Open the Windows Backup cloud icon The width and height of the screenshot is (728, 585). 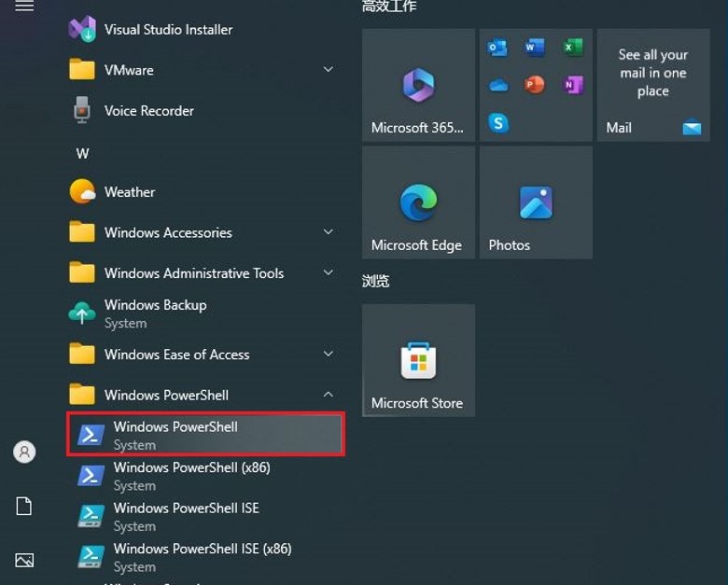pos(82,313)
